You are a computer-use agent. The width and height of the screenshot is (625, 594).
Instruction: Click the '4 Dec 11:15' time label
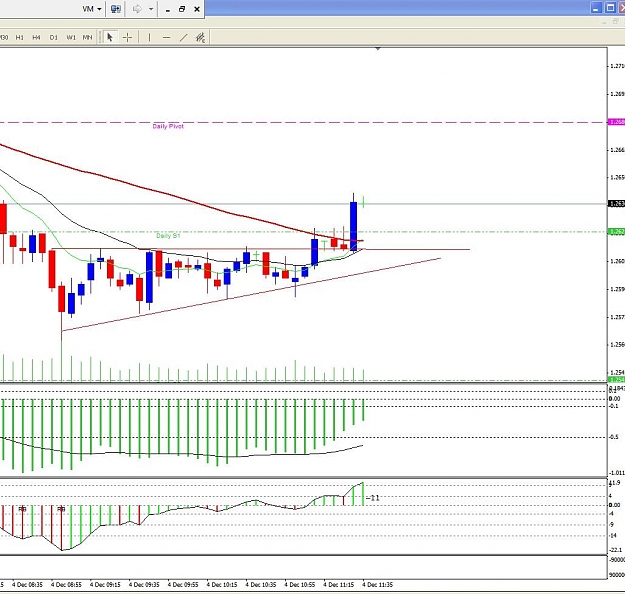(338, 585)
